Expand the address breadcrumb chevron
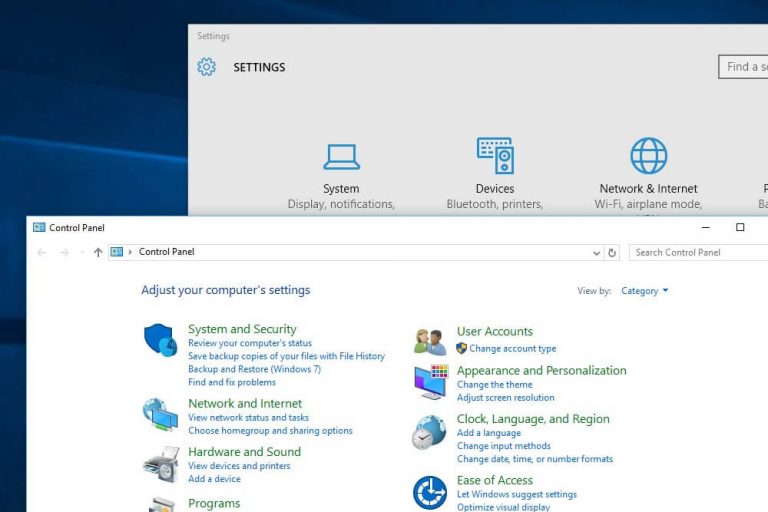The width and height of the screenshot is (768, 512). (x=130, y=252)
